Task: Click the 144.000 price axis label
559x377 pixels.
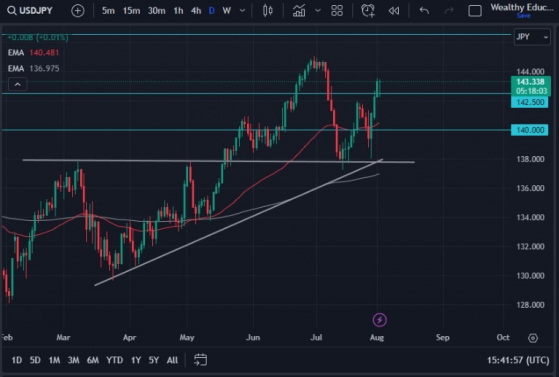Action: (530, 72)
